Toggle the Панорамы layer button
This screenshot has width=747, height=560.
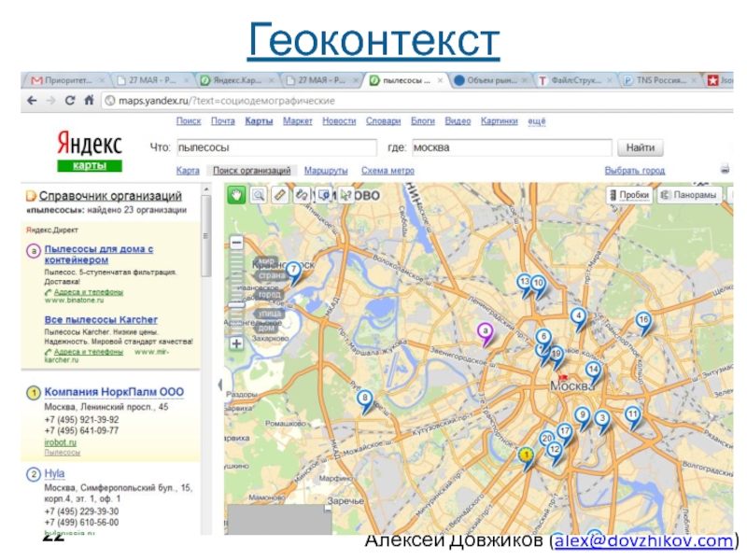[689, 195]
